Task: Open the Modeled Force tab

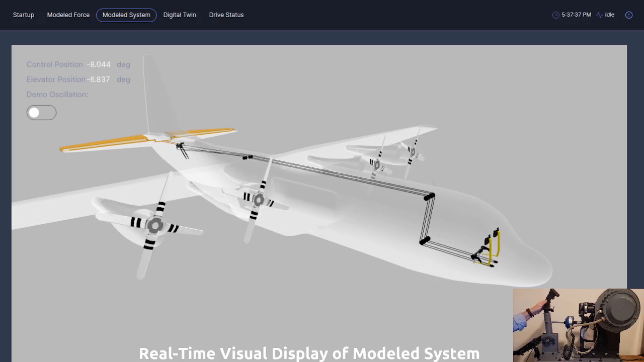Action: 68,15
